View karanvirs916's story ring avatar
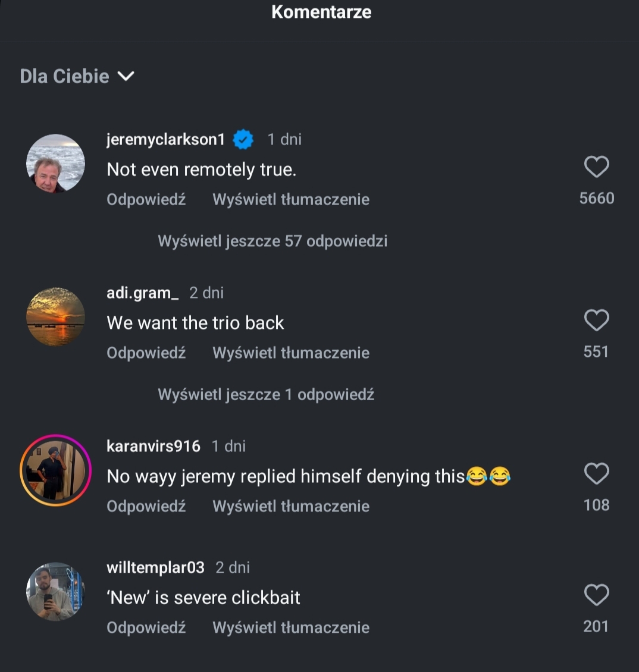 click(56, 470)
